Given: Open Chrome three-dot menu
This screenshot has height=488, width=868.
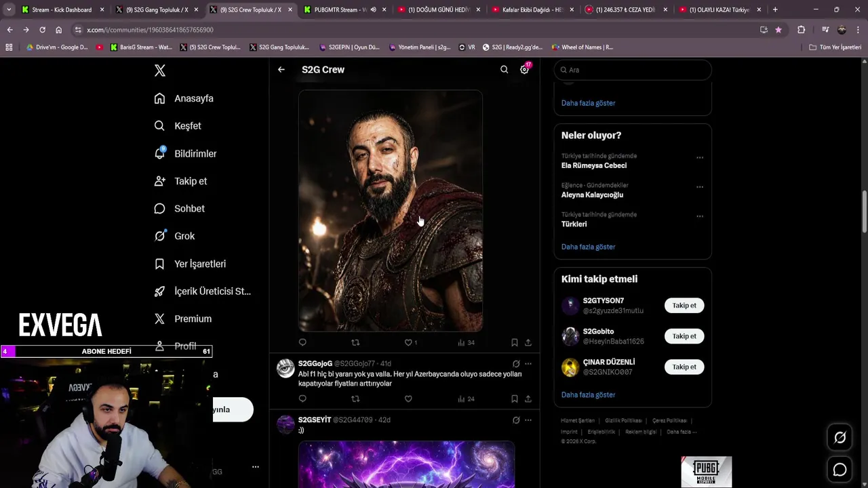Looking at the screenshot, I should 858,30.
